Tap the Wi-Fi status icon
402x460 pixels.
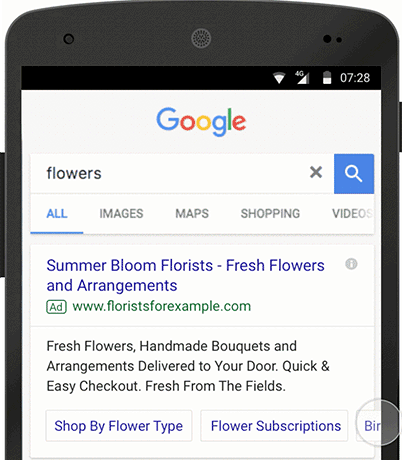[279, 78]
